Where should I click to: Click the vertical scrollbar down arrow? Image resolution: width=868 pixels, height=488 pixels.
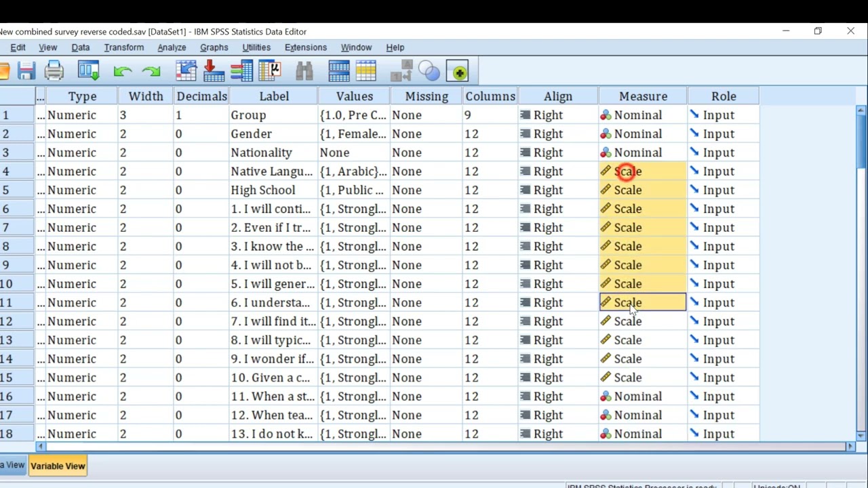861,434
